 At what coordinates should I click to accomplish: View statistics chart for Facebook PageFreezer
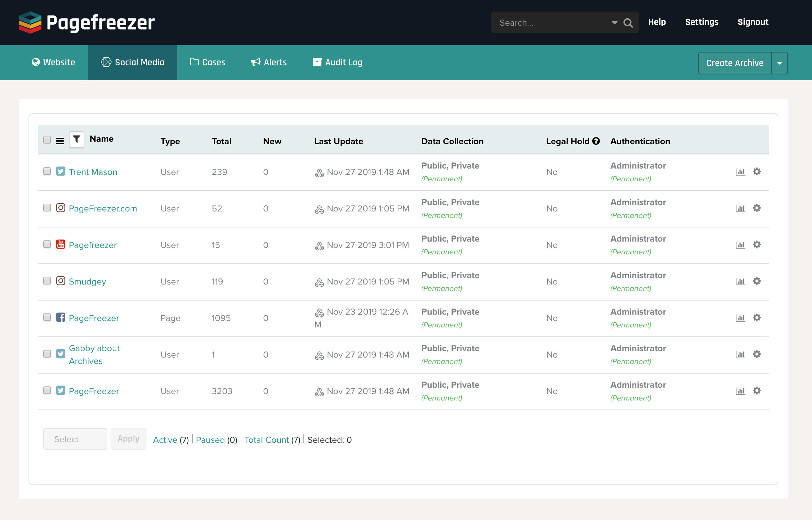741,318
